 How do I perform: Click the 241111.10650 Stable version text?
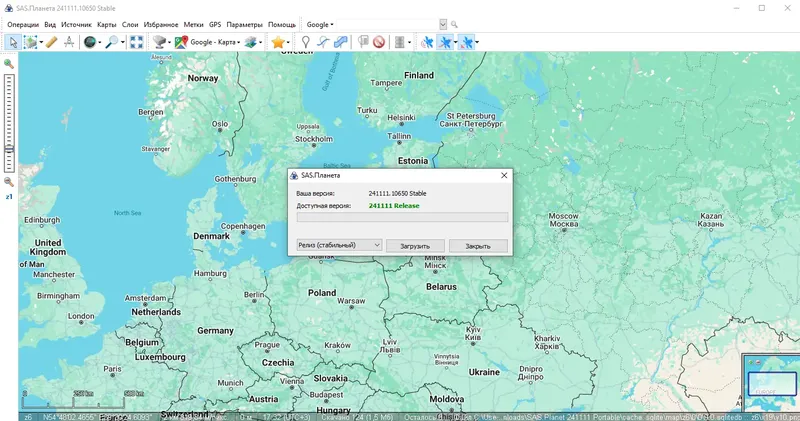(397, 193)
